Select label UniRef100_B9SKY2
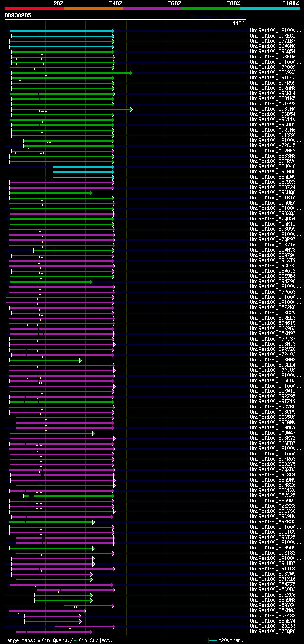Viewport: 304px width, 644px height. [x=273, y=438]
